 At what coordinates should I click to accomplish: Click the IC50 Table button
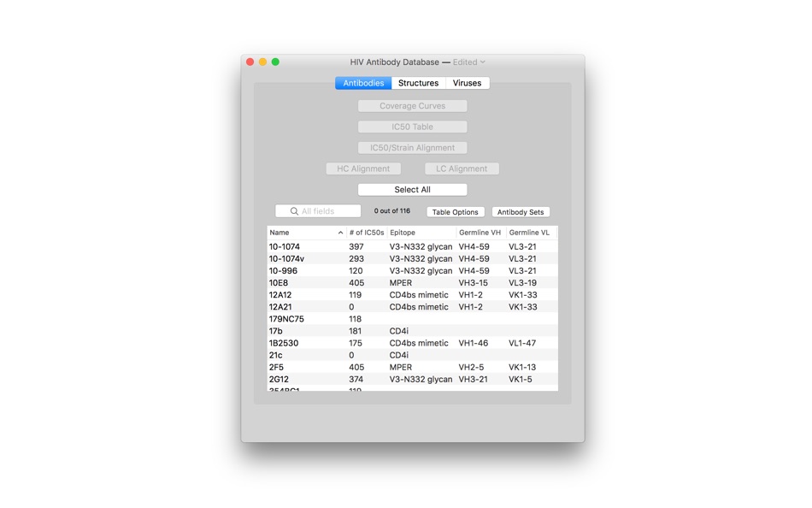tap(412, 127)
